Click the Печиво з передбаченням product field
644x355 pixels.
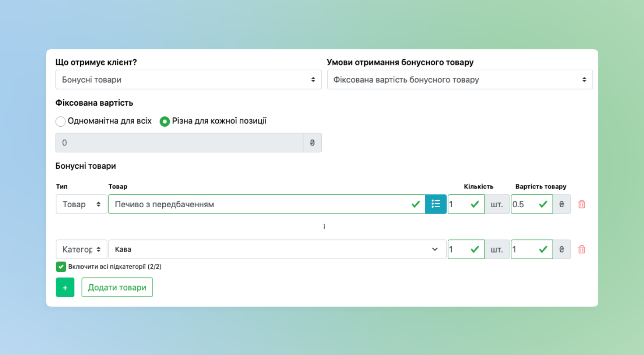coord(260,204)
